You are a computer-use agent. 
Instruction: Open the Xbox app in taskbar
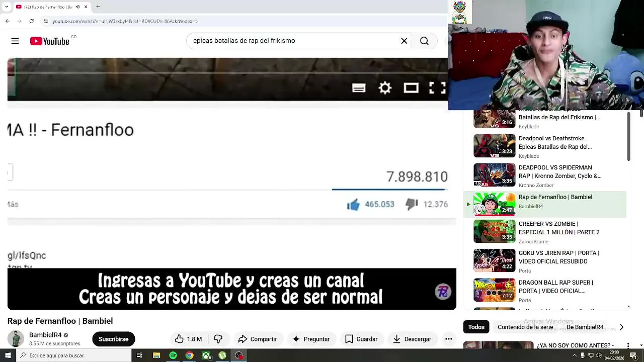coord(206,355)
